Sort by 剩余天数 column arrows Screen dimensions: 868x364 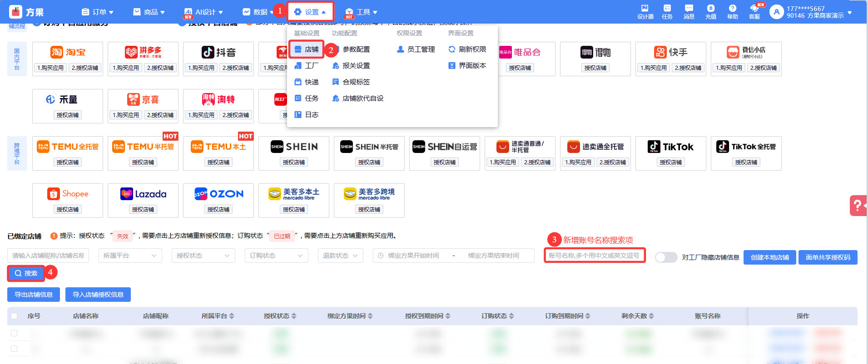[x=651, y=316]
